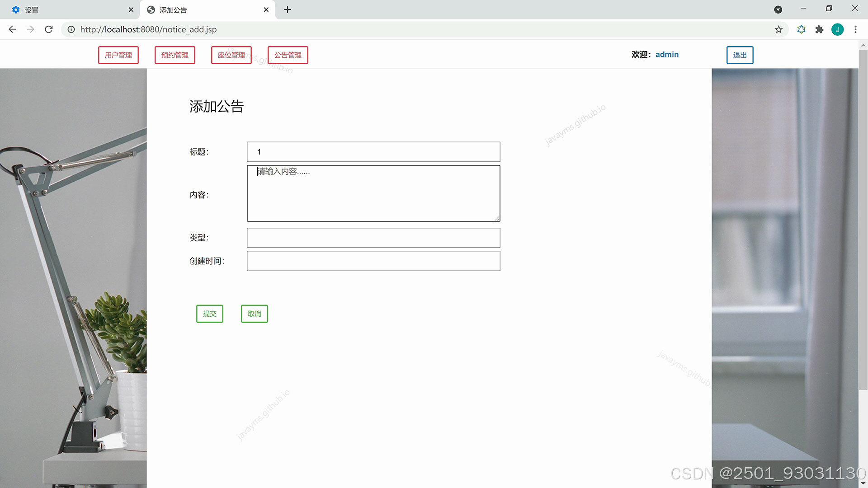Log out with the 退出 button
This screenshot has width=868, height=488.
click(740, 55)
